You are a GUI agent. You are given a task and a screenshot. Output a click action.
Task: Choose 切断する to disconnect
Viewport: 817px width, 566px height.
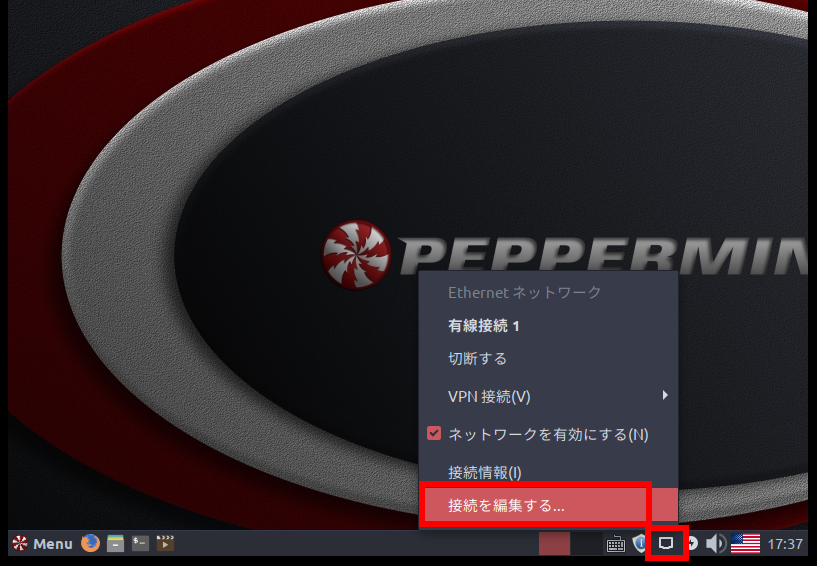548,359
